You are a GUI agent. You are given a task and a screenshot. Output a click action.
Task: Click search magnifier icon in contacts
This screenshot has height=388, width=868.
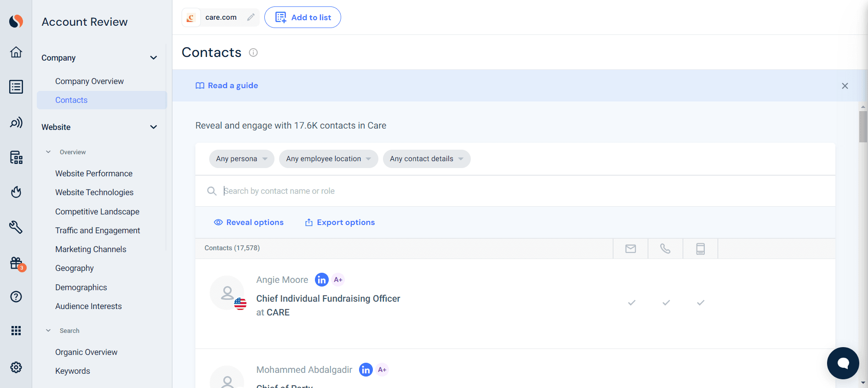211,191
